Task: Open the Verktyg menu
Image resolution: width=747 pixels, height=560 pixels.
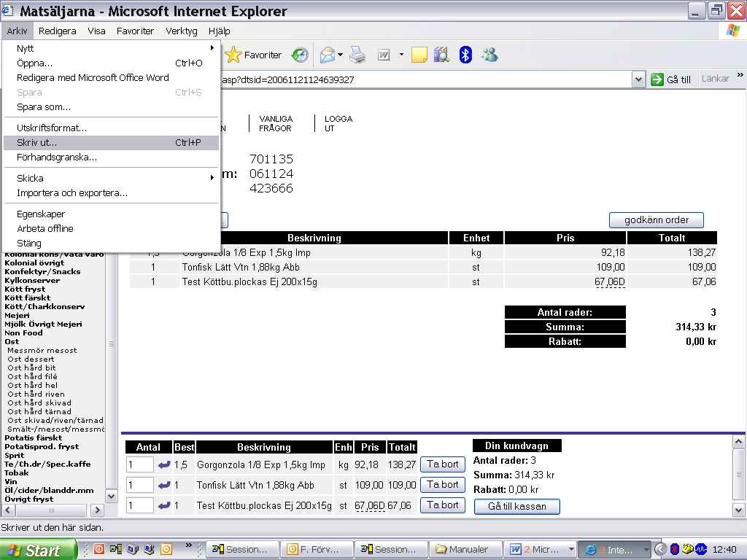Action: click(x=182, y=31)
